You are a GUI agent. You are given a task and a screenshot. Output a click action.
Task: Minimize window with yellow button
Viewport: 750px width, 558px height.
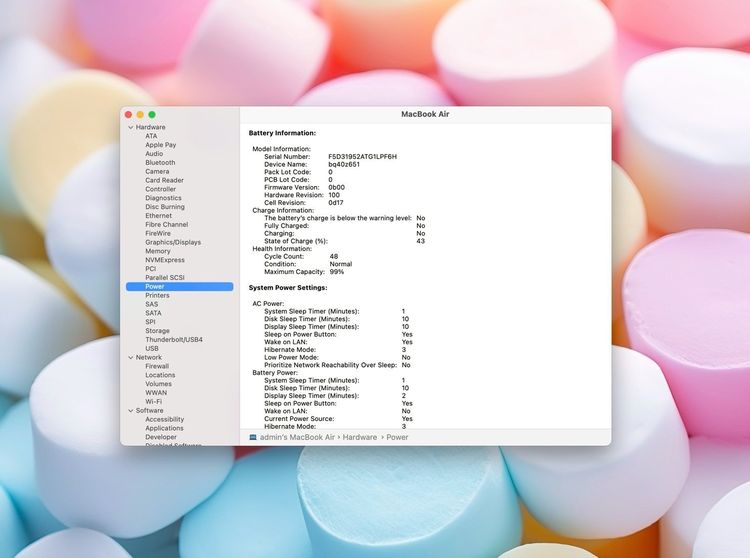click(140, 115)
